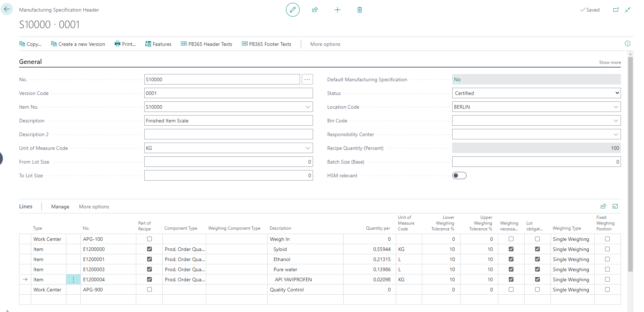Viewport: 644px width, 312px height.
Task: Open the Bin Code dropdown
Action: (616, 121)
